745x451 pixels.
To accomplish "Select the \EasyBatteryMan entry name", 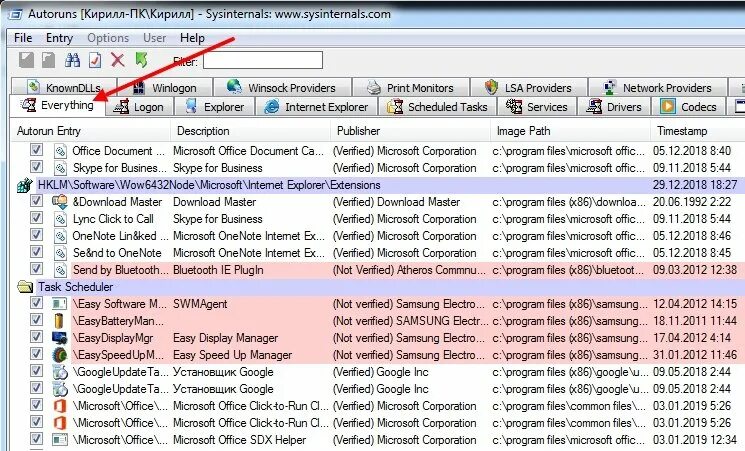I will (x=118, y=321).
